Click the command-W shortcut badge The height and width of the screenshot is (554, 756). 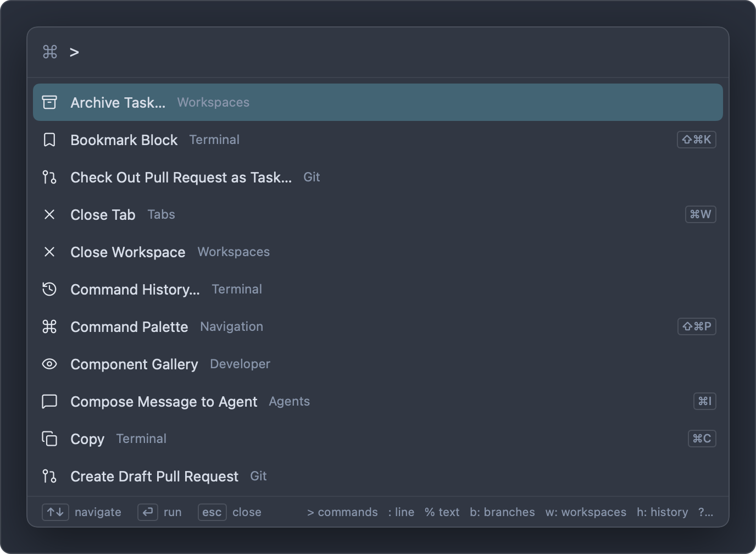pos(701,214)
